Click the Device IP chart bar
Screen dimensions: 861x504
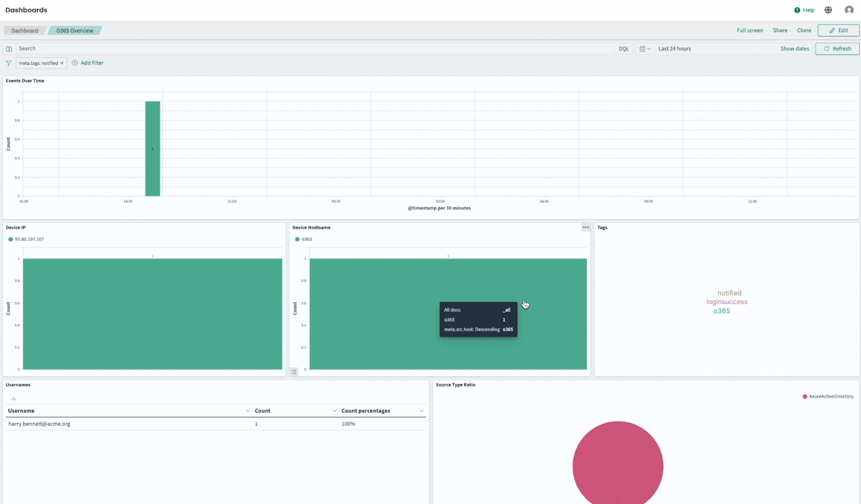[x=152, y=314]
